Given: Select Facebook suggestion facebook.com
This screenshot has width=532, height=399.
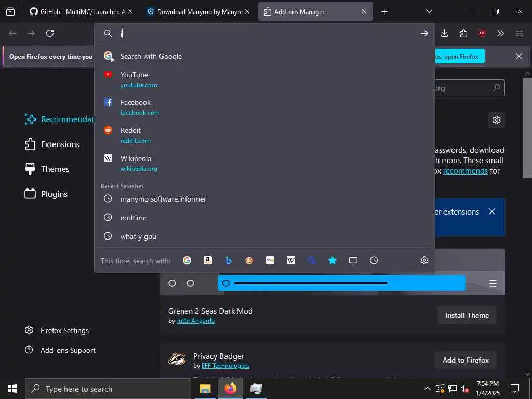Looking at the screenshot, I should point(264,107).
